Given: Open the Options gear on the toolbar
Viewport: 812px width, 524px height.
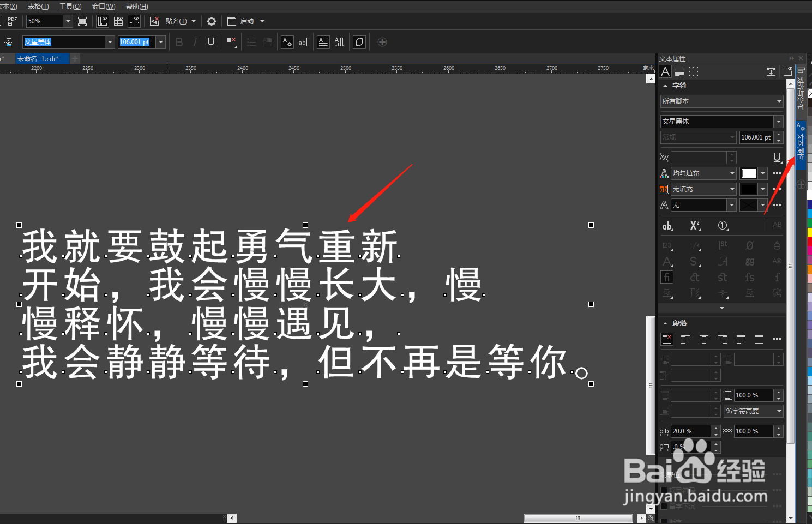Looking at the screenshot, I should click(x=212, y=21).
